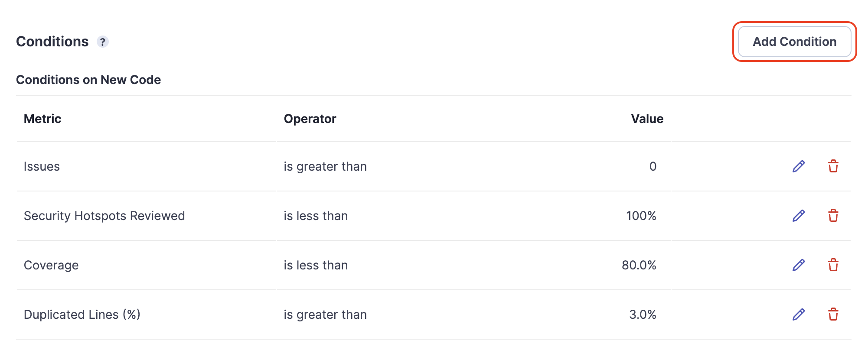
Task: Delete the Security Hotspots Reviewed condition
Action: [x=833, y=216]
